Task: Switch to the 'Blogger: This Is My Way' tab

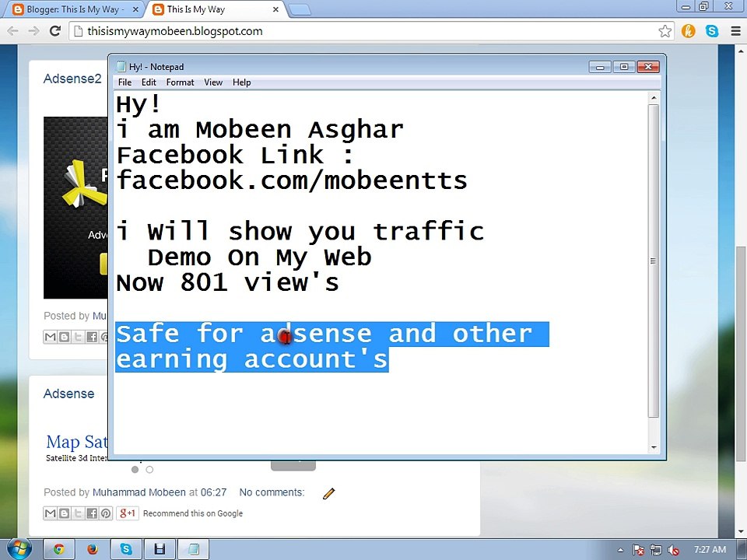Action: pos(74,9)
